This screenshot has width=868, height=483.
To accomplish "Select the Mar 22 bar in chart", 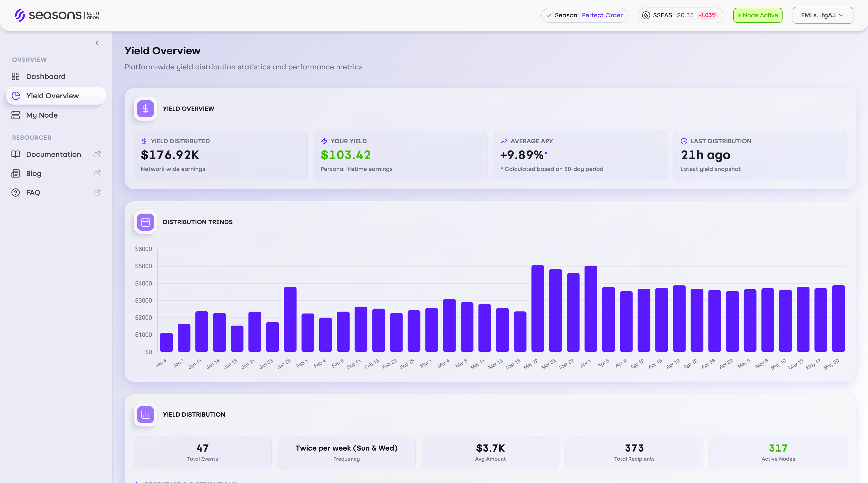I will tap(538, 309).
